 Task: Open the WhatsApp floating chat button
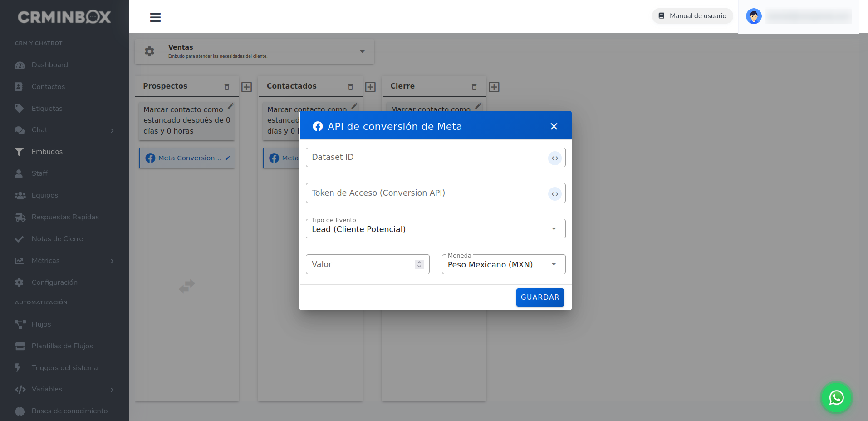(x=836, y=397)
